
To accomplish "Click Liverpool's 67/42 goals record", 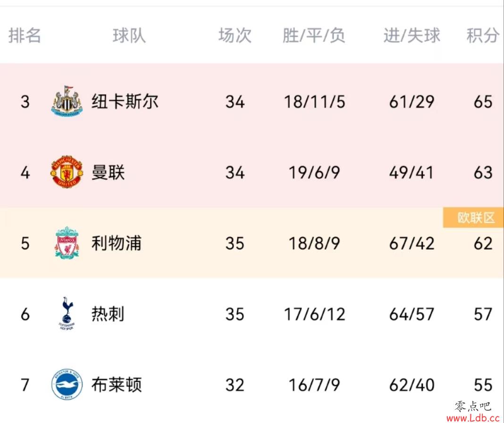I will coord(412,244).
